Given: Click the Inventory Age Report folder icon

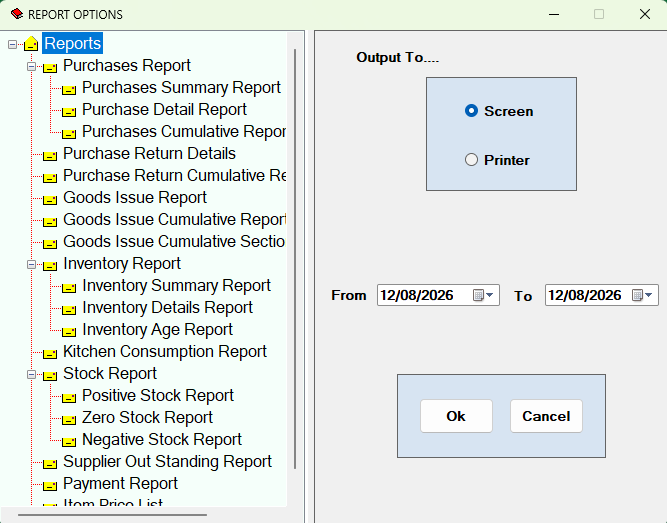Looking at the screenshot, I should click(x=69, y=332).
